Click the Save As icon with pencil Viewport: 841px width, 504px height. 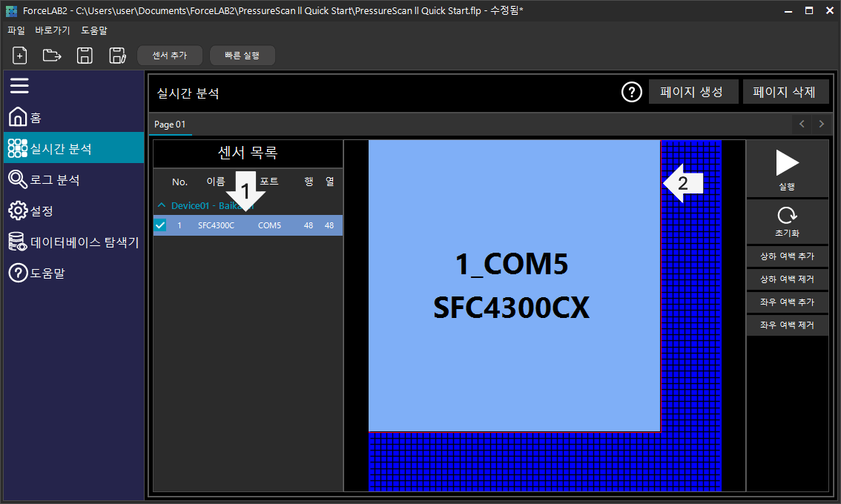(x=117, y=56)
